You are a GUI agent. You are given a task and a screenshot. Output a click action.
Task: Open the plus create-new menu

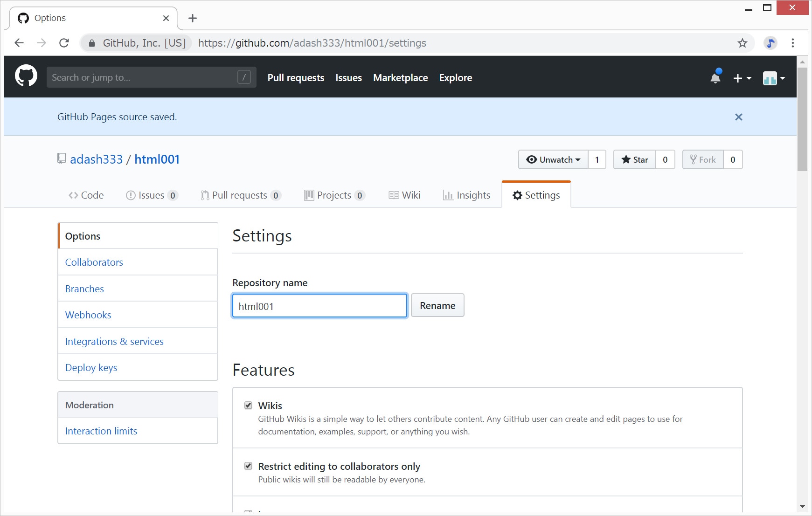(742, 78)
